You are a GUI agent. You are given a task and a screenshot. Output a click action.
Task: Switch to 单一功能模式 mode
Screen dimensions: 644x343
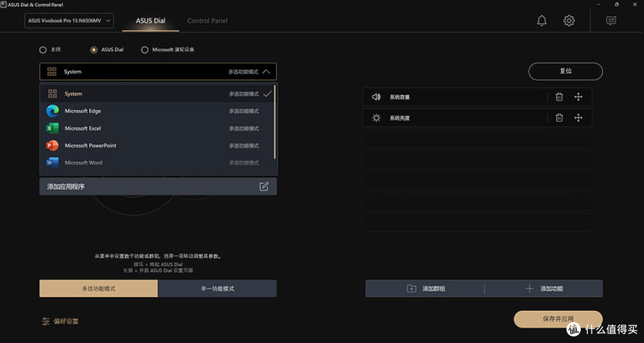(217, 288)
